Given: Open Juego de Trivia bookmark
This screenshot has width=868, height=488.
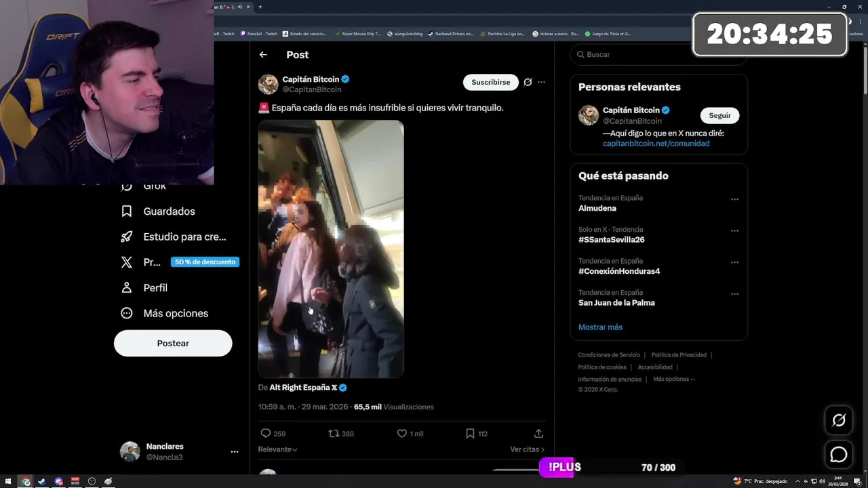Looking at the screenshot, I should [x=608, y=33].
